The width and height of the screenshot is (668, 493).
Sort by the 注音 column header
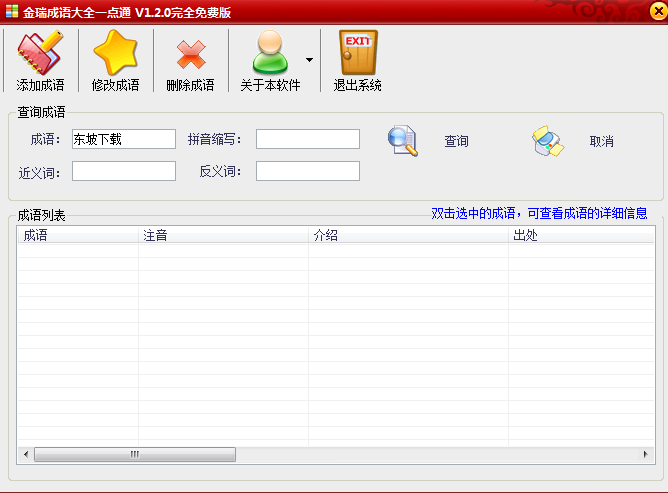pyautogui.click(x=223, y=235)
